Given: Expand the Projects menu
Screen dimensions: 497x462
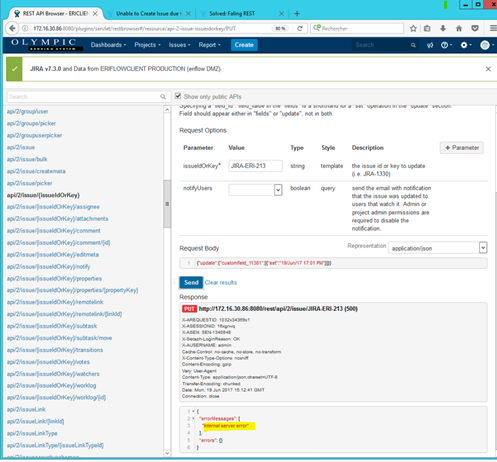Looking at the screenshot, I should click(x=147, y=45).
